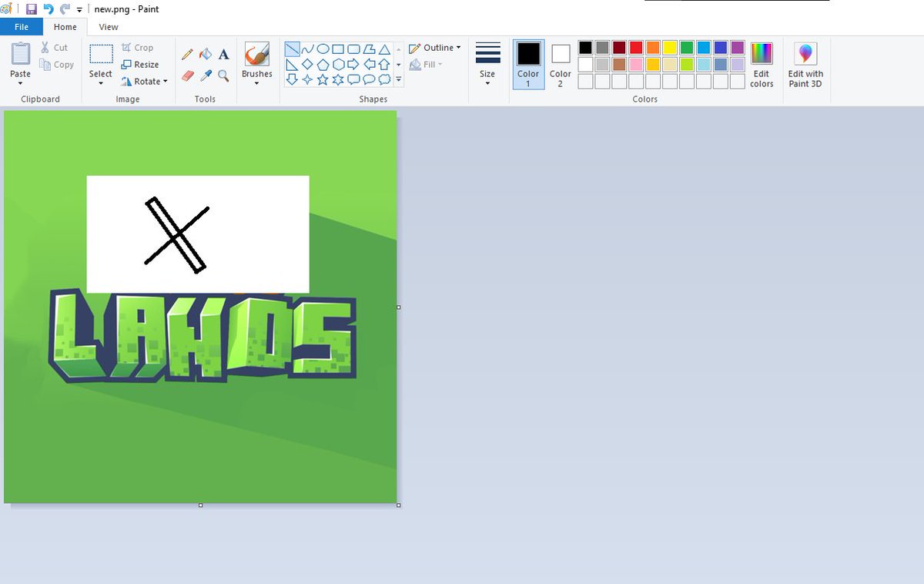Select the Rounded rectangular callout shape
The width and height of the screenshot is (924, 584).
click(353, 79)
